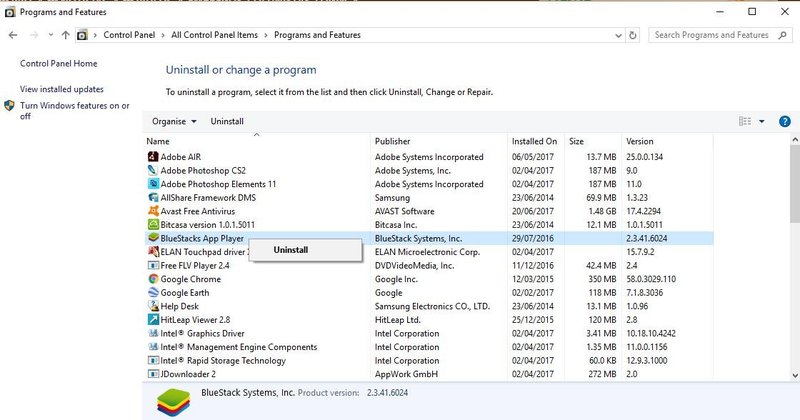This screenshot has height=420, width=800.
Task: Click the HitLeap Viewer icon
Action: [x=153, y=319]
